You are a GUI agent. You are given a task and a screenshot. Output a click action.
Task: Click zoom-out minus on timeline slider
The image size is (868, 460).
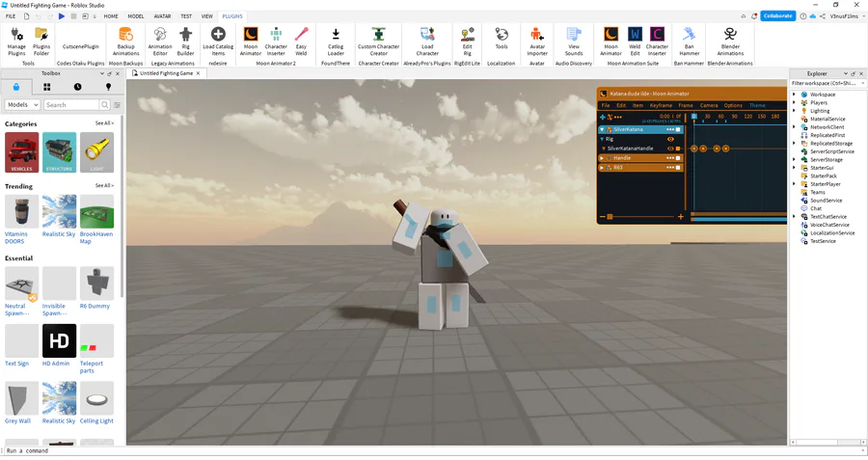pyautogui.click(x=602, y=216)
